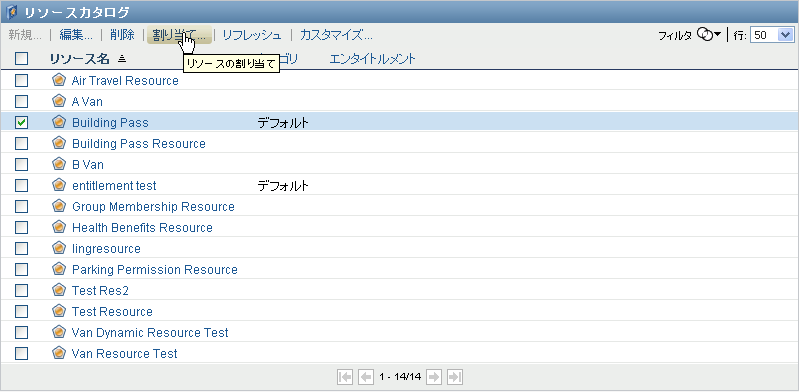Open the entitlement test link
This screenshot has width=799, height=392.
coord(114,186)
